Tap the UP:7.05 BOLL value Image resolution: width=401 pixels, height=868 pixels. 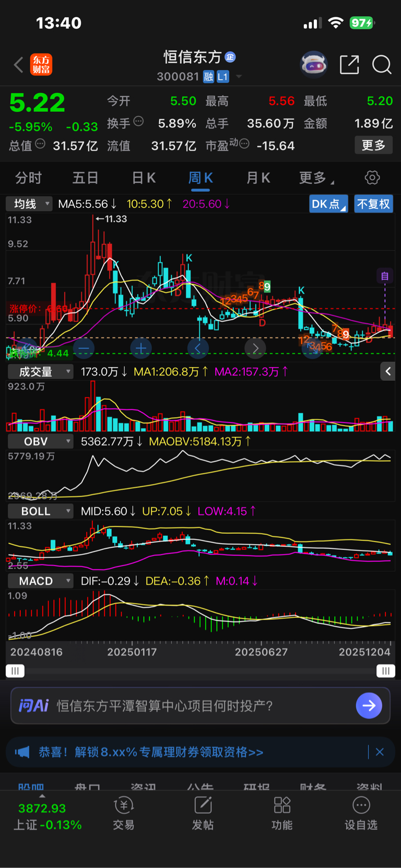(166, 511)
